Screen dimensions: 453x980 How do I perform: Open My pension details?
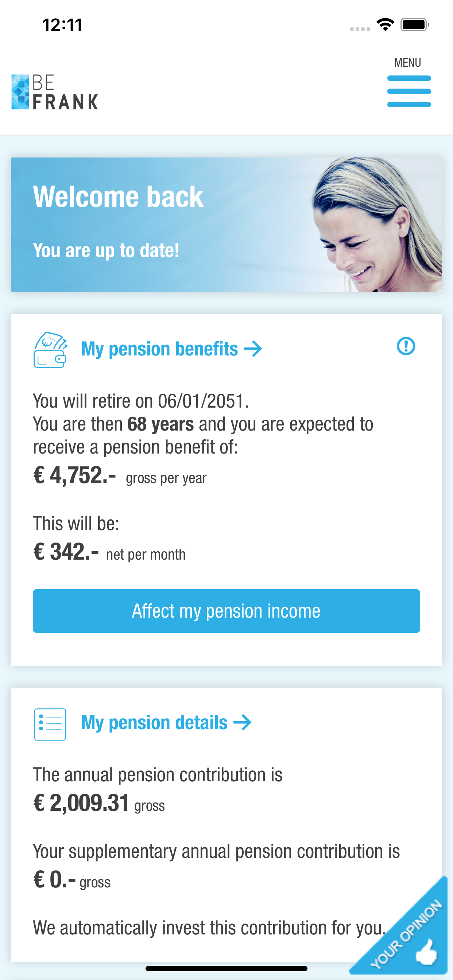[x=154, y=723]
